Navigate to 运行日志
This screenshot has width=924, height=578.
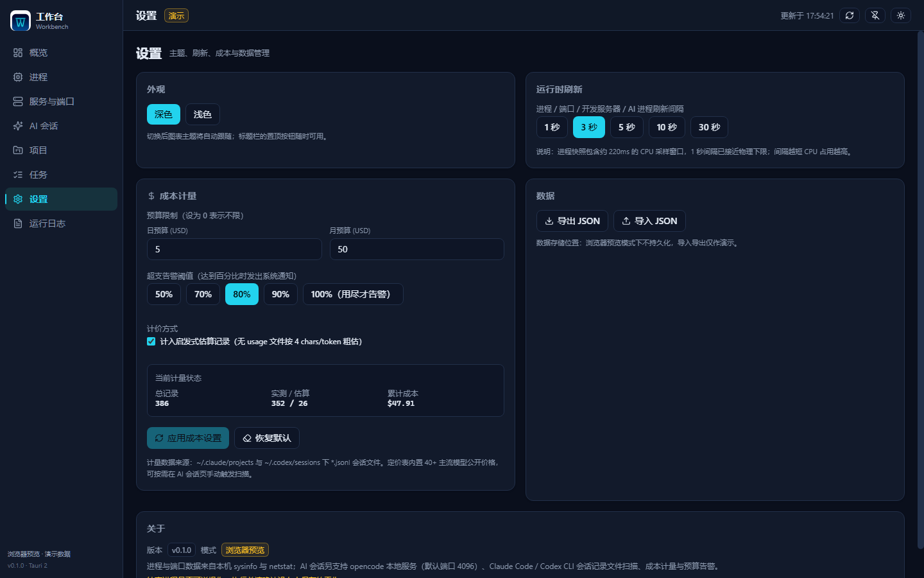[x=61, y=223]
